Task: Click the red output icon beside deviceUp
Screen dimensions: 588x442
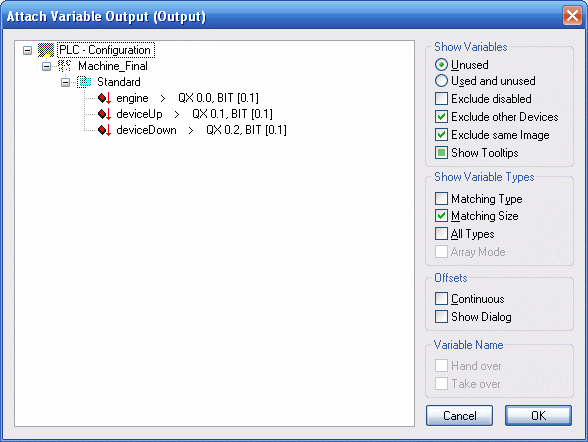Action: pyautogui.click(x=104, y=114)
